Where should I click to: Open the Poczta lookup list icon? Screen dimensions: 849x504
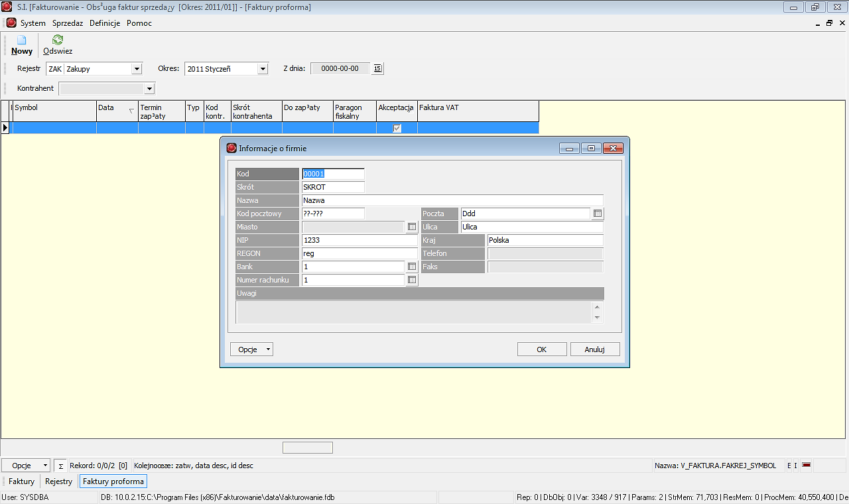[598, 214]
